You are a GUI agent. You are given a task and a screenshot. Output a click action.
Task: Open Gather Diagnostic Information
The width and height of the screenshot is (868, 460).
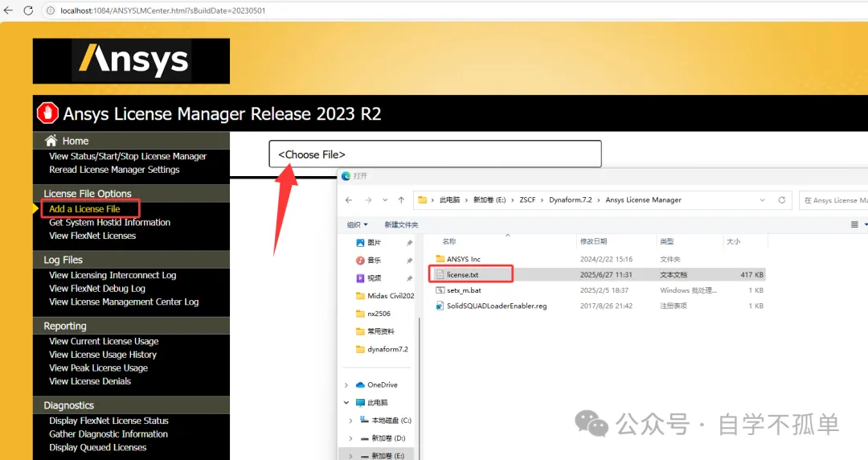108,434
